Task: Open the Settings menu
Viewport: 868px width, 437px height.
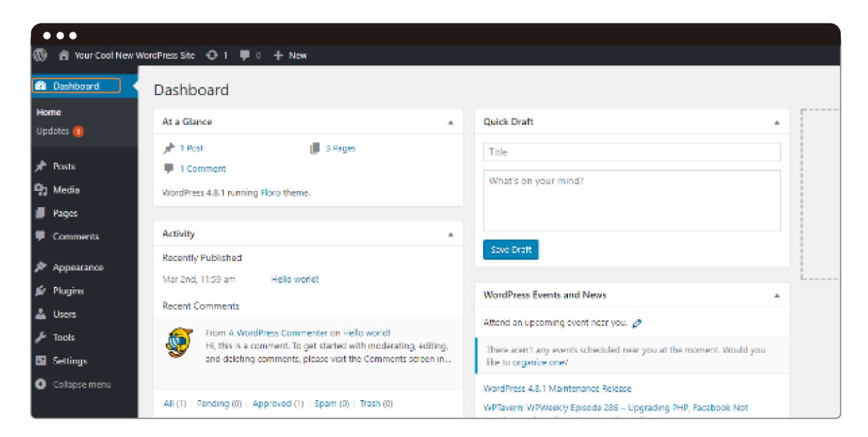Action: (70, 361)
